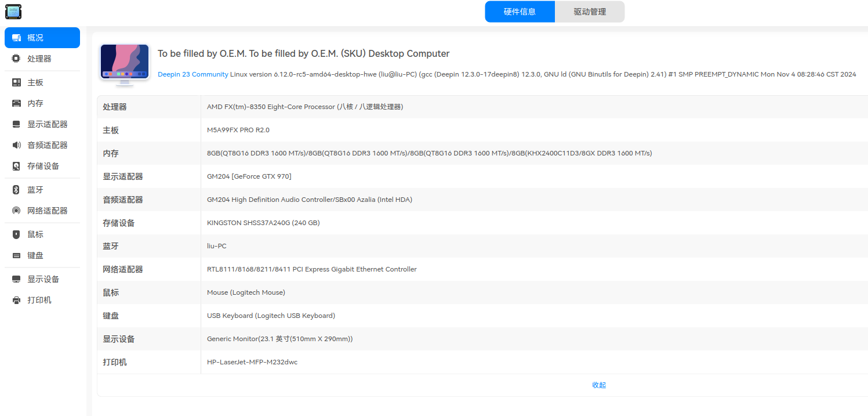
Task: Switch to the 驱动管理 tab
Action: [590, 12]
